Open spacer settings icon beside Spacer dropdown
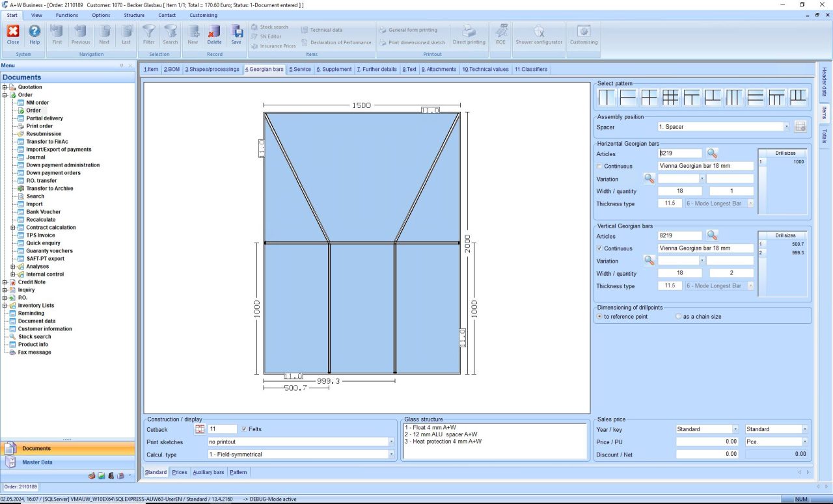Viewport: 833px width, 504px height. click(800, 127)
